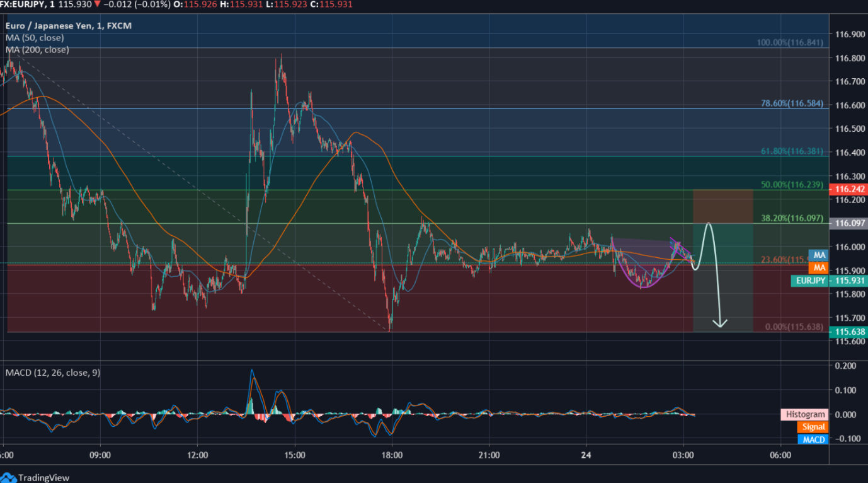Open the Euro / Japanese Yen symbol title
This screenshot has height=483, width=868.
[69, 26]
